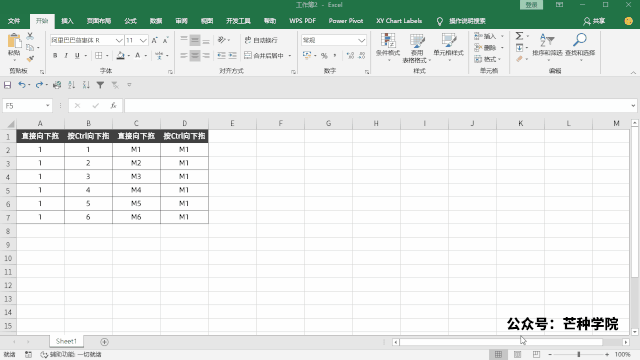Switch to the Power Pivot tab
The width and height of the screenshot is (640, 360).
tap(346, 21)
